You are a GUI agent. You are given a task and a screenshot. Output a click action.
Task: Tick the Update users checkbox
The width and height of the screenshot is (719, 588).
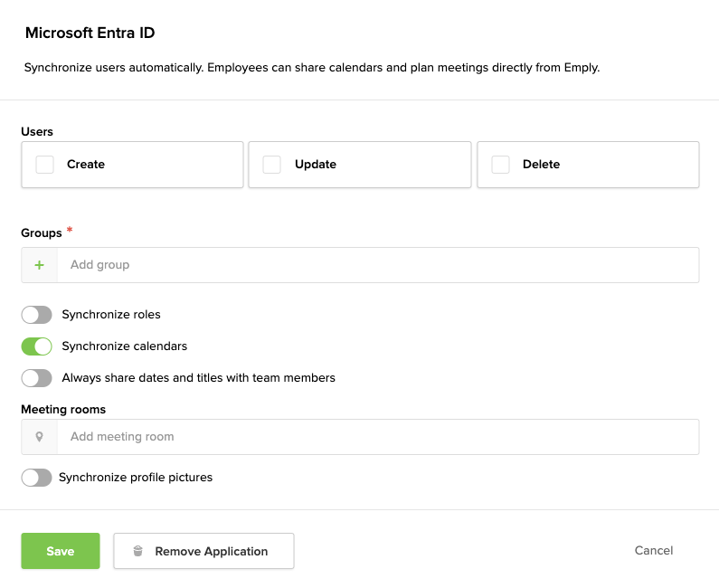[x=271, y=165]
